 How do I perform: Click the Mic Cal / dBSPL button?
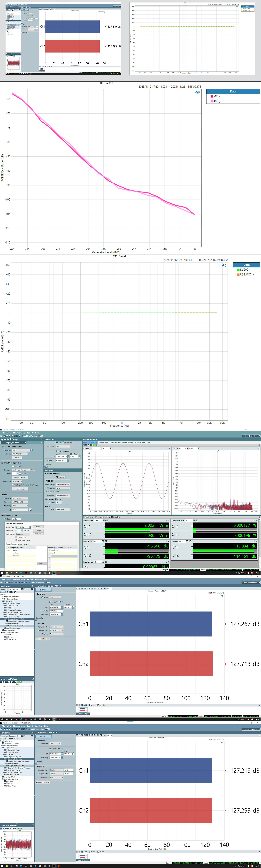(20, 477)
